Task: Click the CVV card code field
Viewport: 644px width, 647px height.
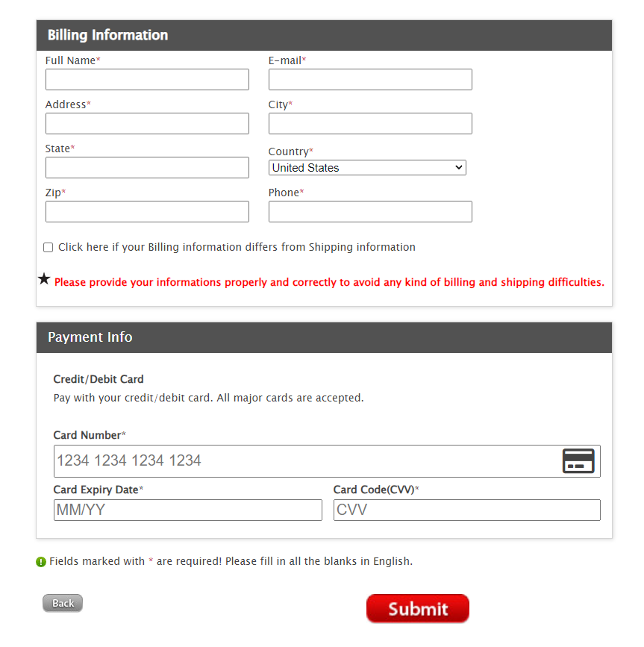Action: click(466, 510)
